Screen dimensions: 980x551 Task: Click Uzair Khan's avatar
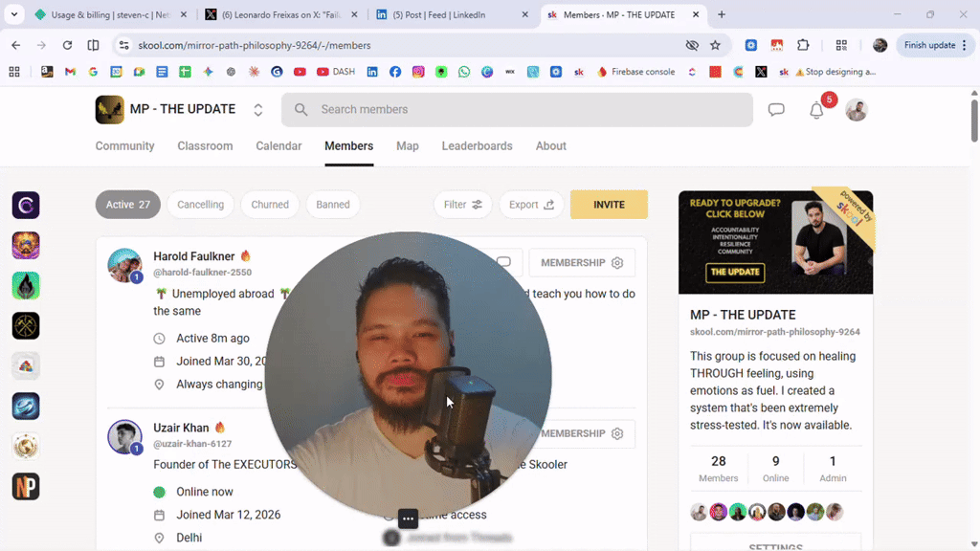tap(124, 436)
